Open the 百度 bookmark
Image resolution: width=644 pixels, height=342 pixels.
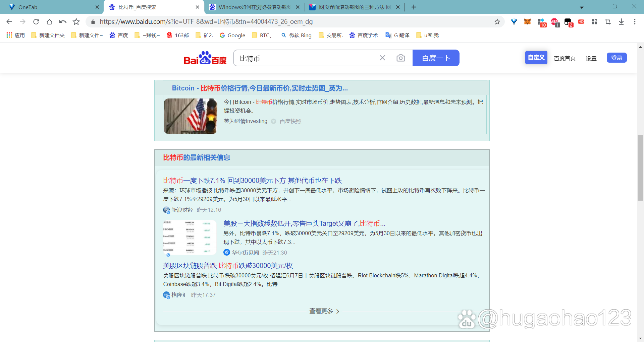[x=119, y=35]
